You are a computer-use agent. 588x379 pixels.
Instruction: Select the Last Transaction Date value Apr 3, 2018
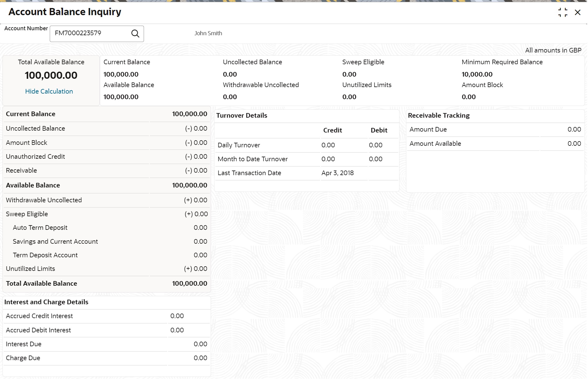pos(337,173)
